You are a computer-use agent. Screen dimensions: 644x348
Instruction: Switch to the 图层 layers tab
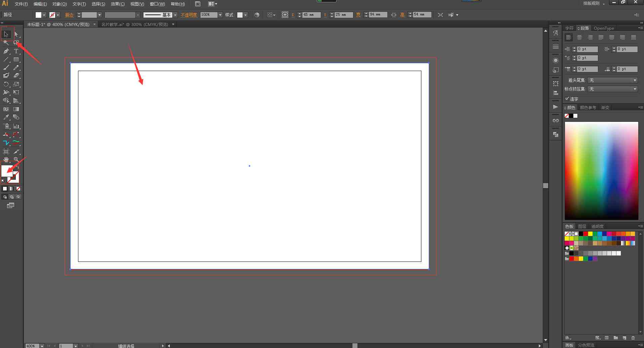582,227
